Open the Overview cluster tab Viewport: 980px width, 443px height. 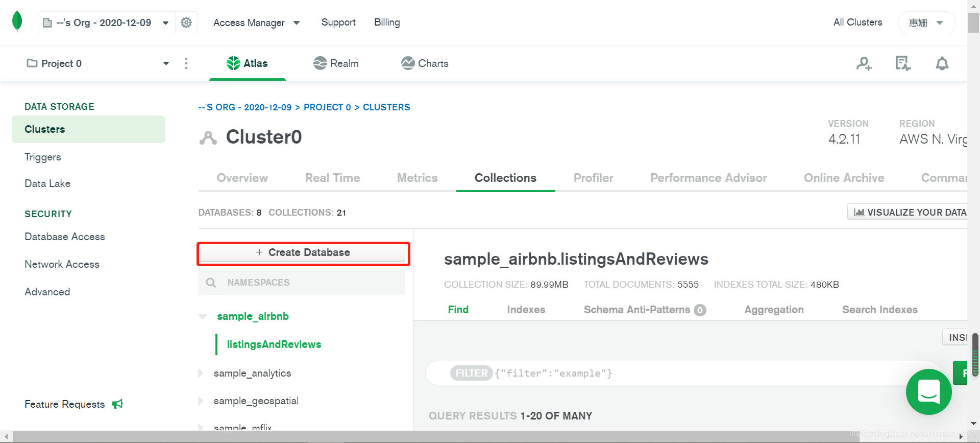point(242,178)
